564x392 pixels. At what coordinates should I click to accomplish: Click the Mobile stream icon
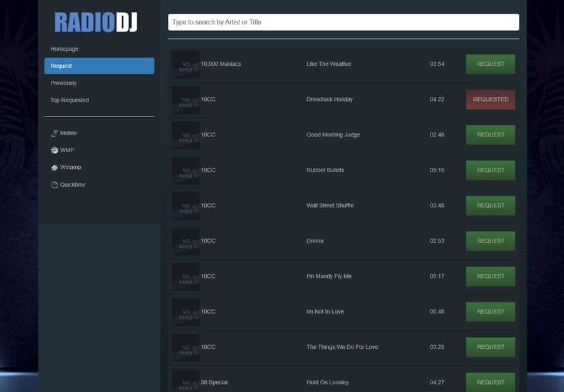click(55, 133)
